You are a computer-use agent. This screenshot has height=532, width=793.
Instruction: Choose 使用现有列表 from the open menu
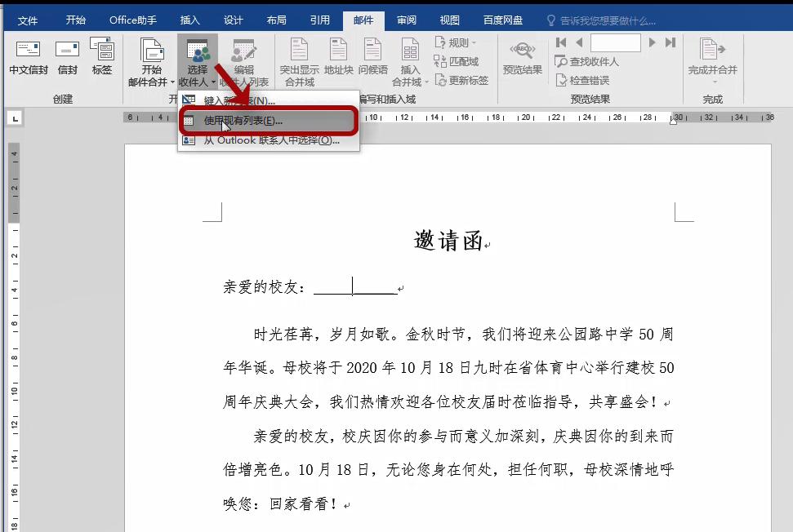(x=242, y=120)
